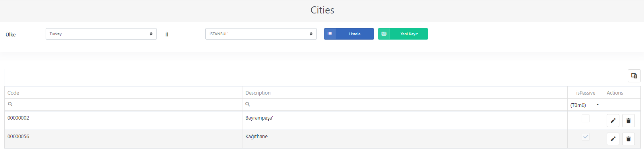The image size is (644, 154).
Task: Click the Cities page title
Action: click(x=322, y=10)
